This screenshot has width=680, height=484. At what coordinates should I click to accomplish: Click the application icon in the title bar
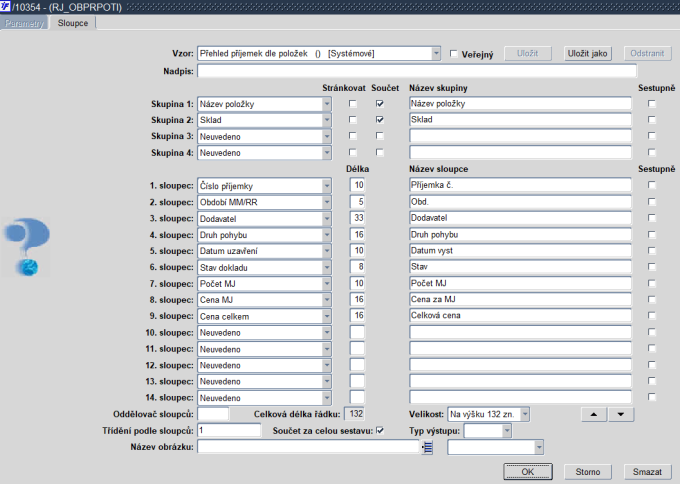[x=5, y=7]
